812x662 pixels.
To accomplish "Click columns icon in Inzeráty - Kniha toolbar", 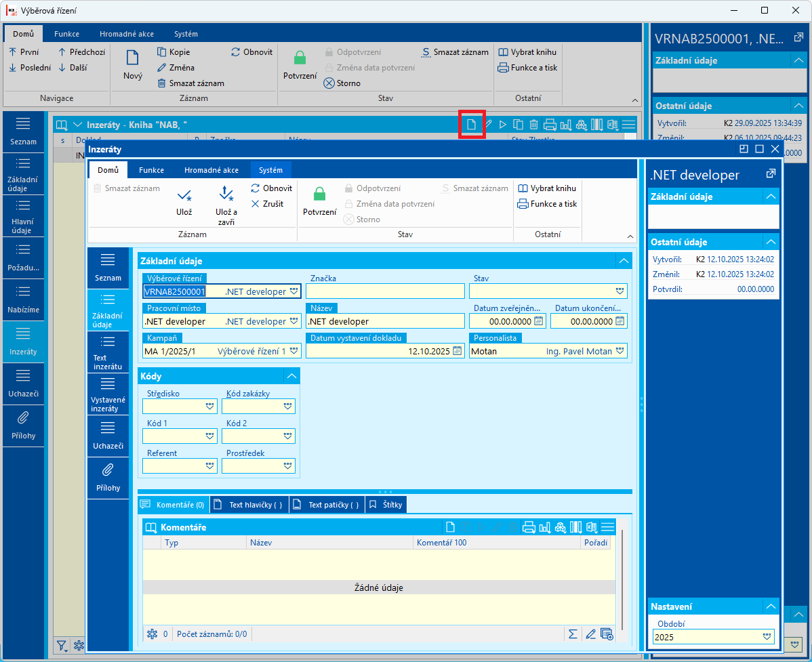I will pos(596,124).
